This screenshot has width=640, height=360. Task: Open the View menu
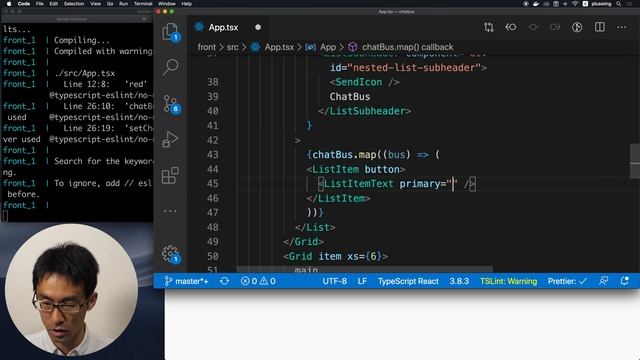point(96,4)
